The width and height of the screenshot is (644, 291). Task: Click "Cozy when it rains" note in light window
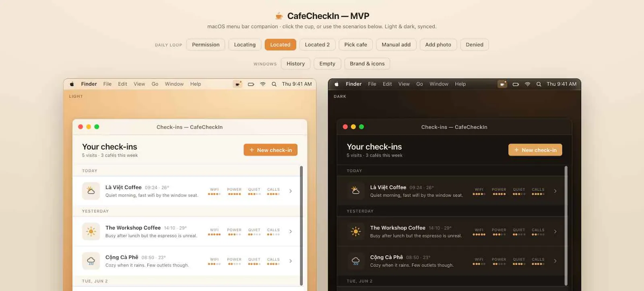(x=147, y=265)
